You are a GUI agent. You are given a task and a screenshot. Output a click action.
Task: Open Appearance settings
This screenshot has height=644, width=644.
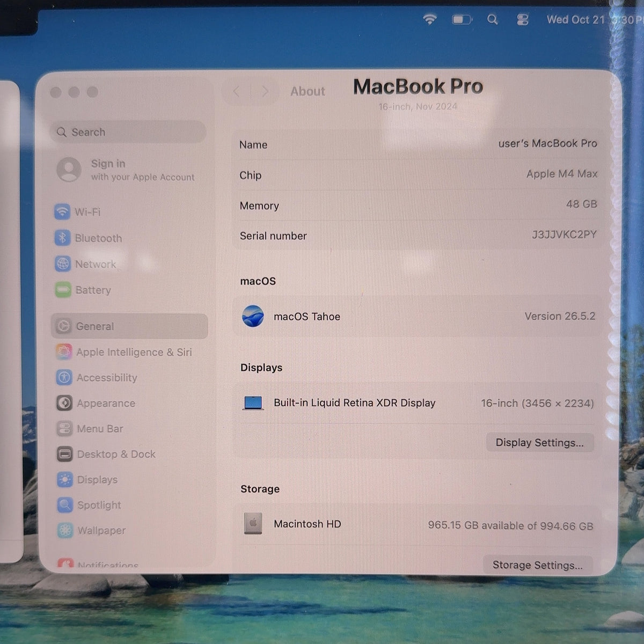(x=96, y=402)
